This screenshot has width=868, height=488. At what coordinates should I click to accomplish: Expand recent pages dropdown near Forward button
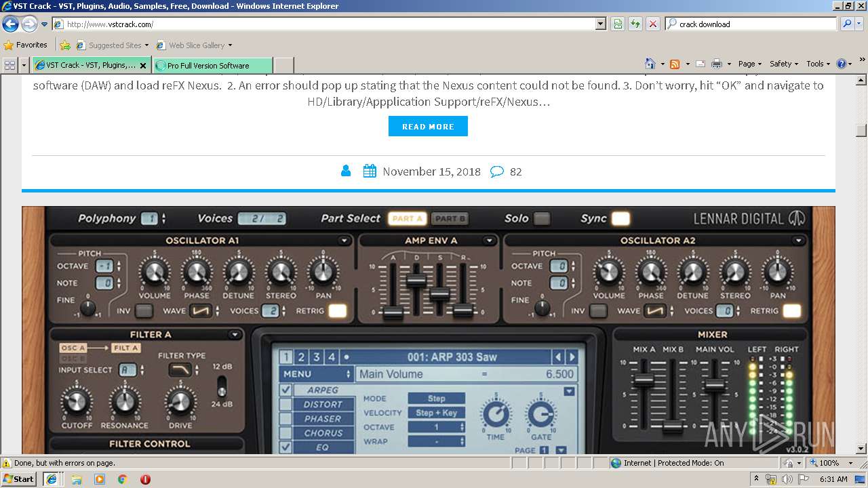[x=44, y=24]
